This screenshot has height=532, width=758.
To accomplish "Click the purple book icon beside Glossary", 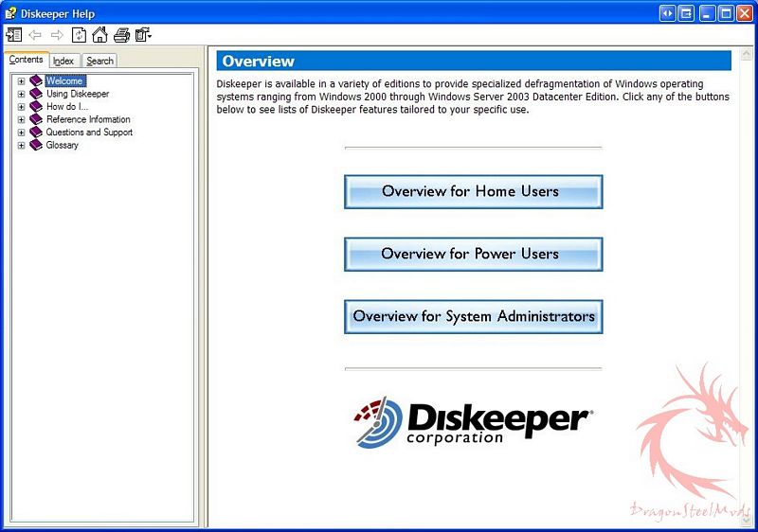I will click(36, 145).
